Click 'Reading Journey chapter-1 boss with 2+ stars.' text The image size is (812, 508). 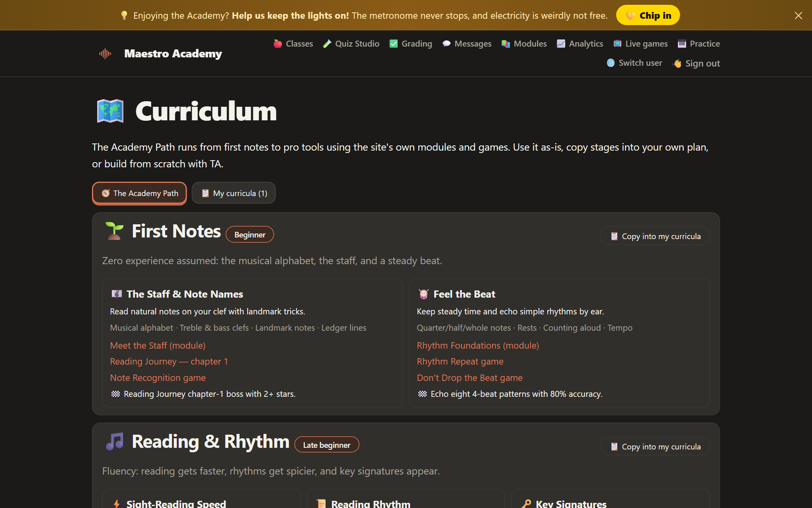209,394
